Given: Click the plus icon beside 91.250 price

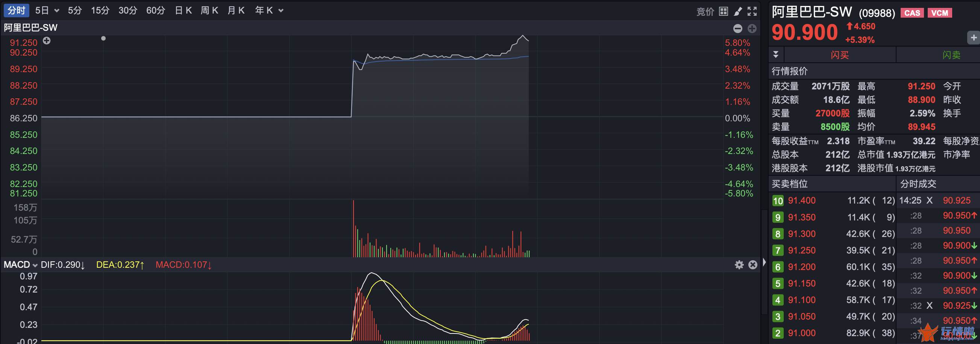Looking at the screenshot, I should (x=46, y=41).
